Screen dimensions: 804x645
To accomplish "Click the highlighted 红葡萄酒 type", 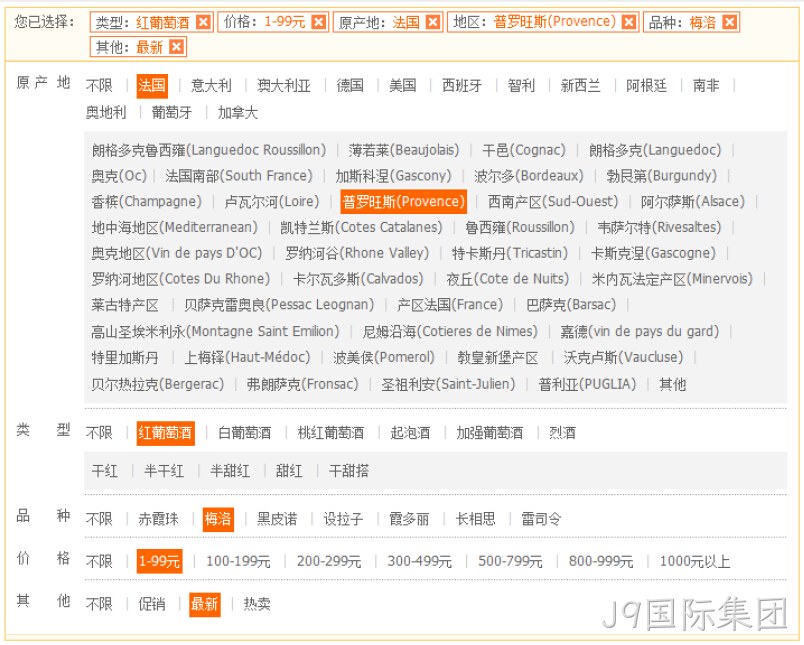I will click(166, 433).
